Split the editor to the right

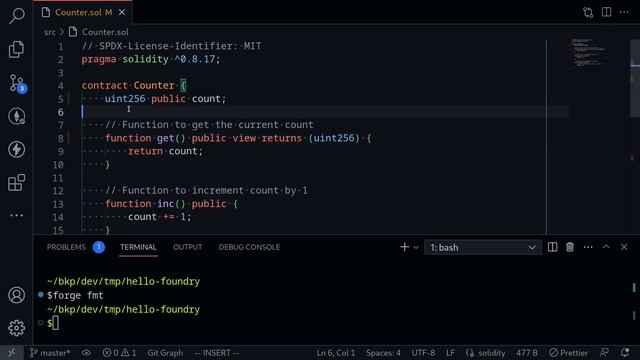pos(607,12)
